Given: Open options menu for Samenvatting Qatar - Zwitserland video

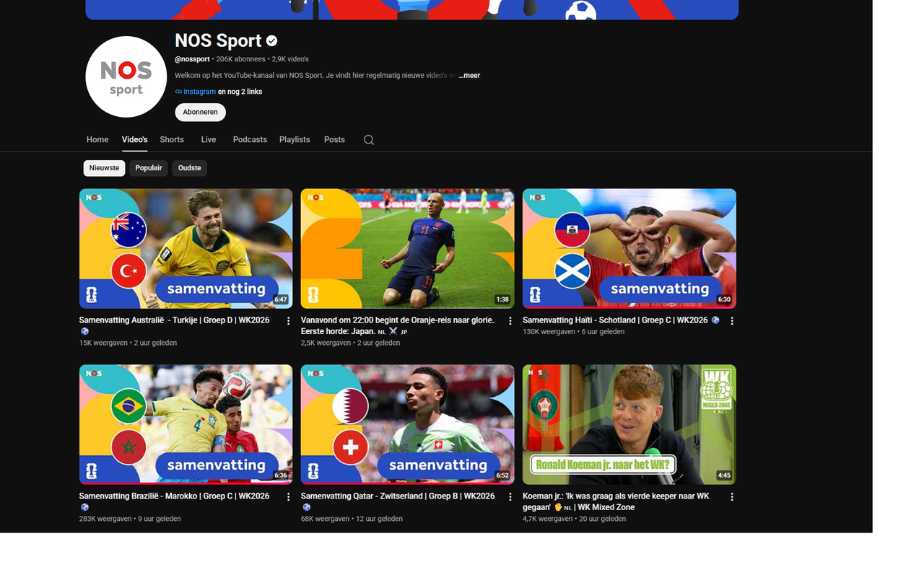Looking at the screenshot, I should tap(510, 497).
